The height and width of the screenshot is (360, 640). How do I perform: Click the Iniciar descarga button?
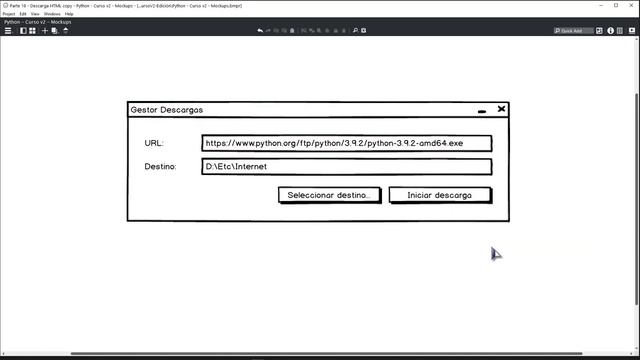(440, 195)
